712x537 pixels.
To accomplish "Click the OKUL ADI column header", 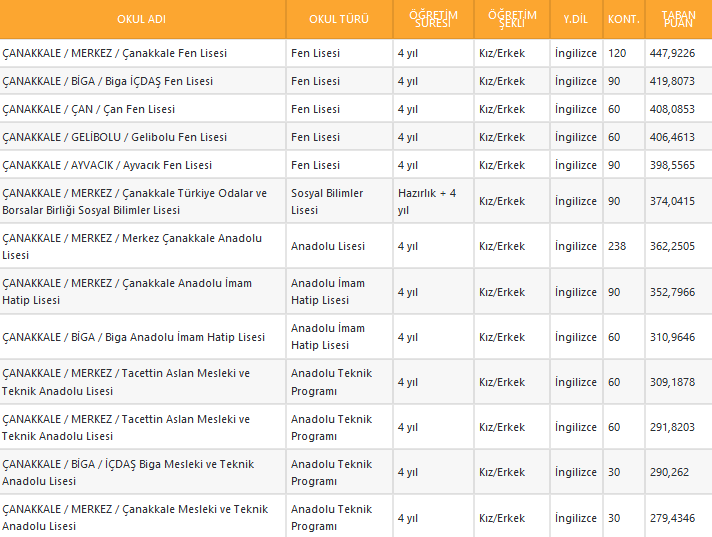I will click(142, 19).
